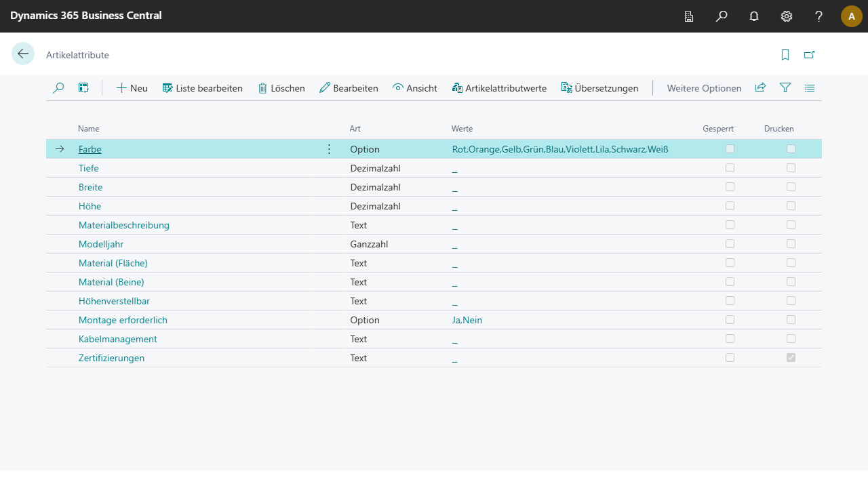The width and height of the screenshot is (868, 488).
Task: Open global search in top bar
Action: pyautogui.click(x=722, y=16)
